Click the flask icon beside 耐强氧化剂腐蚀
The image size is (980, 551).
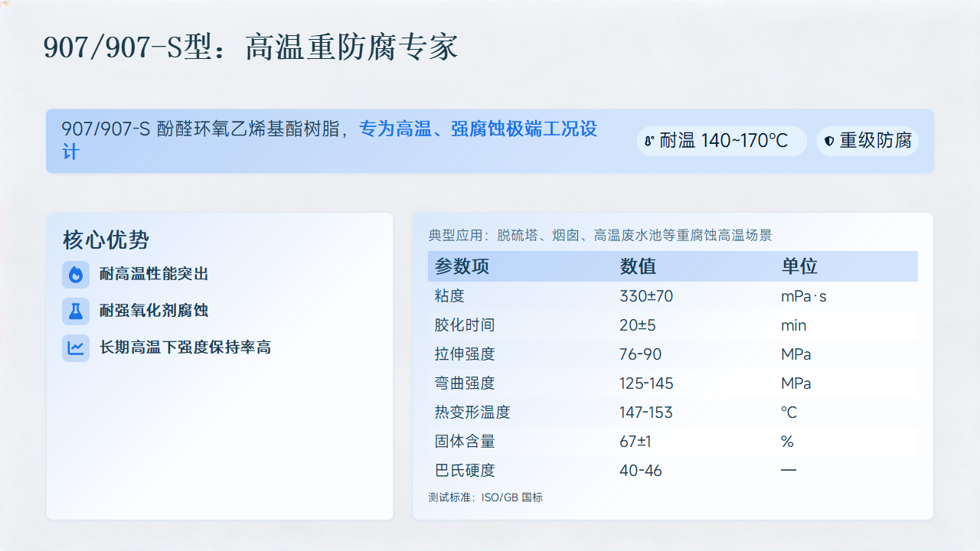tap(76, 311)
